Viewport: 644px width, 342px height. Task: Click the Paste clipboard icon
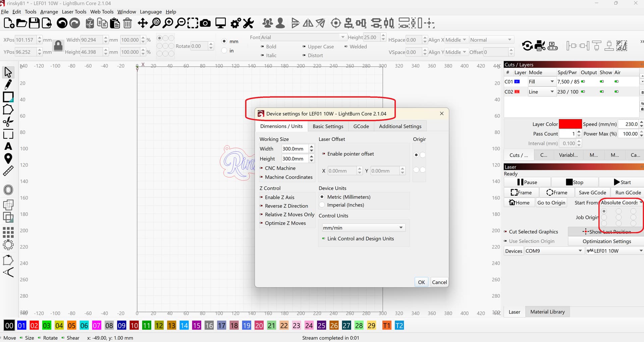[x=115, y=23]
